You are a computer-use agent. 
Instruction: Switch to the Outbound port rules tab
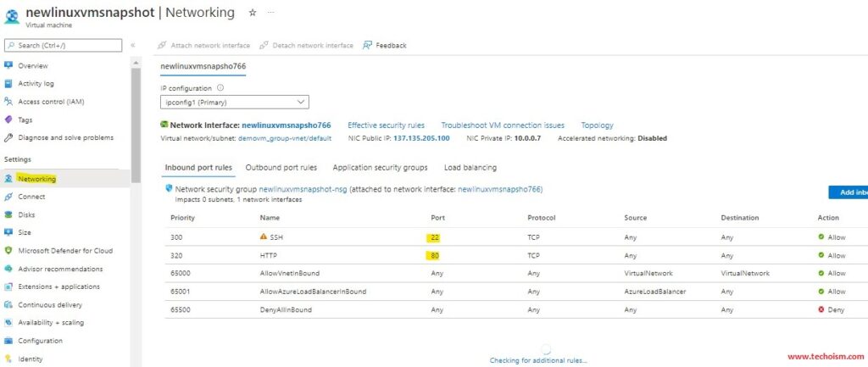point(281,167)
